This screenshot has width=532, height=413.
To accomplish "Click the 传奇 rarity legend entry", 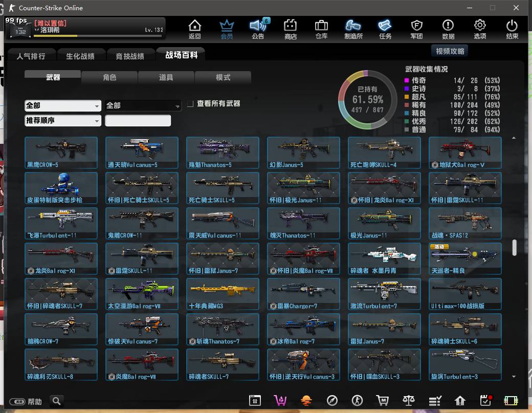I will pyautogui.click(x=452, y=80).
